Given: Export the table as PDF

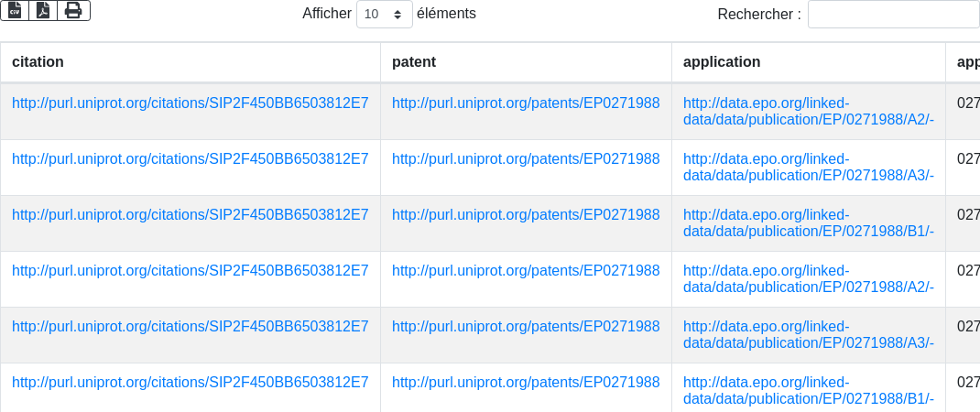Looking at the screenshot, I should click(43, 10).
